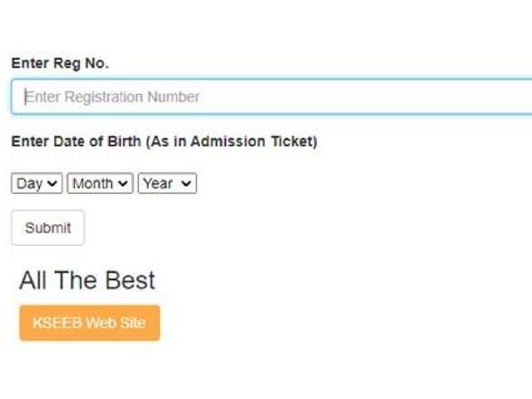Click the orange KSEEB button's left edge

point(22,323)
